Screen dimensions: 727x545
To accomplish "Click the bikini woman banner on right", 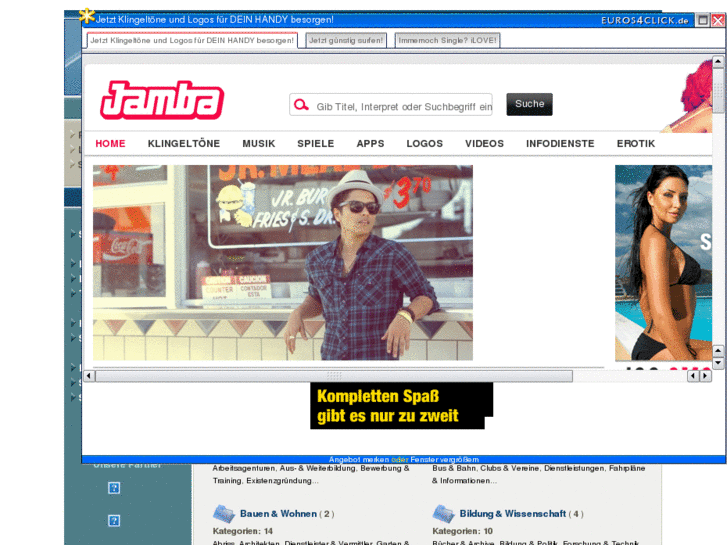I will point(663,263).
